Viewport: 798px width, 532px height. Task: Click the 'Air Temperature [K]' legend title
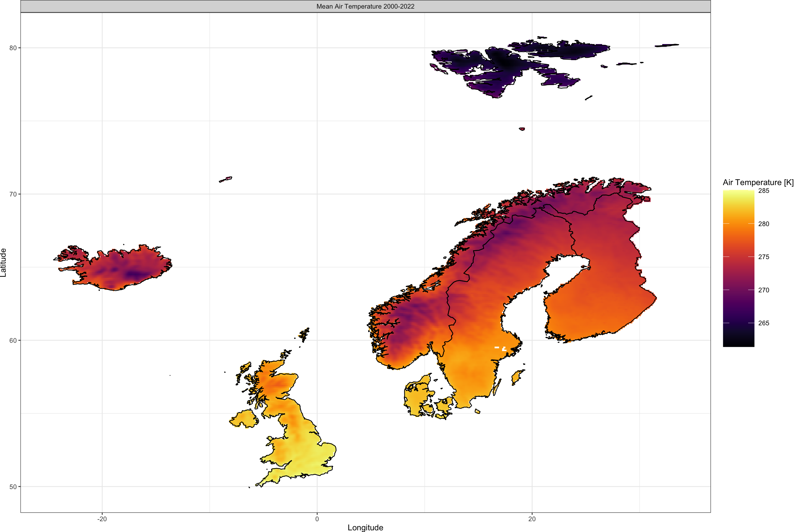[x=758, y=183]
